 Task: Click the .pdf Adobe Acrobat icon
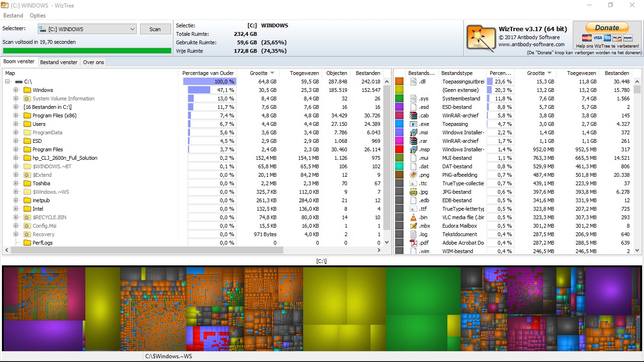pyautogui.click(x=413, y=243)
